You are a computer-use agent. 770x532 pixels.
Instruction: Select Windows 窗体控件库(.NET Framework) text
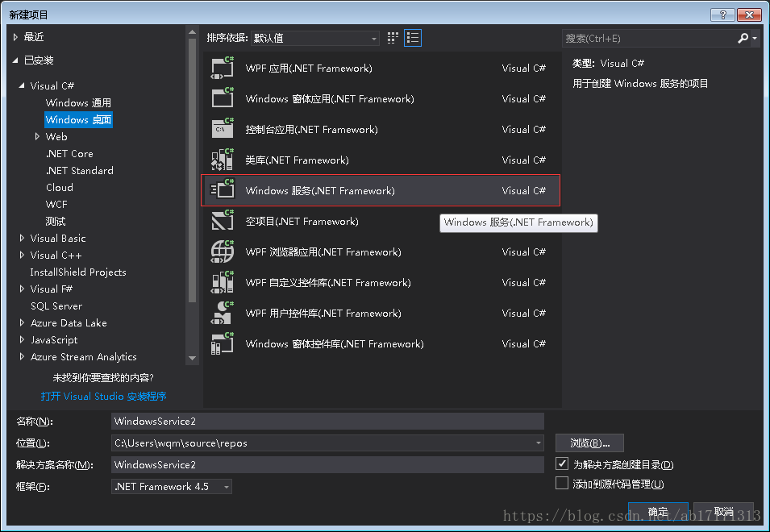coord(335,343)
